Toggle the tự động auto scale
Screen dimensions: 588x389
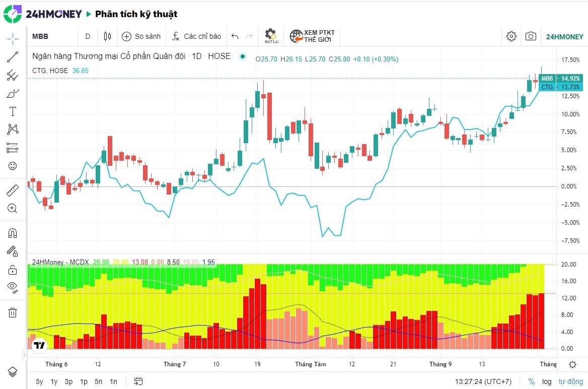point(571,381)
